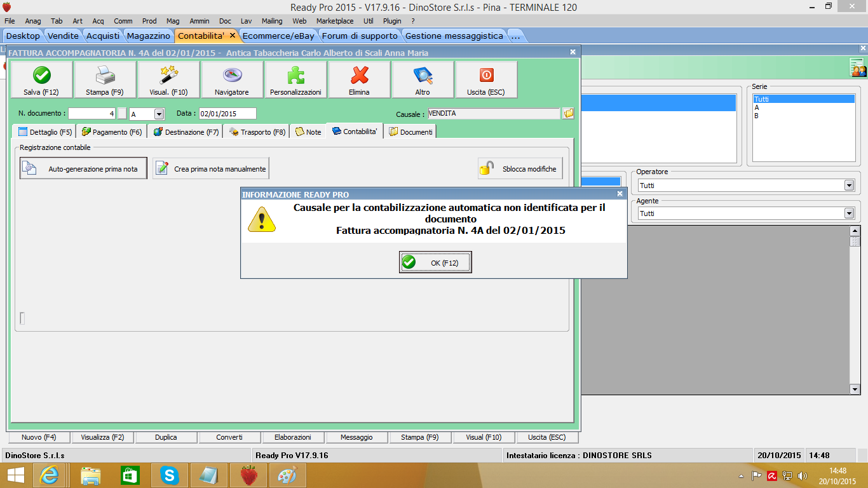The image size is (868, 488).
Task: Open the Operatore dropdown
Action: pos(849,185)
